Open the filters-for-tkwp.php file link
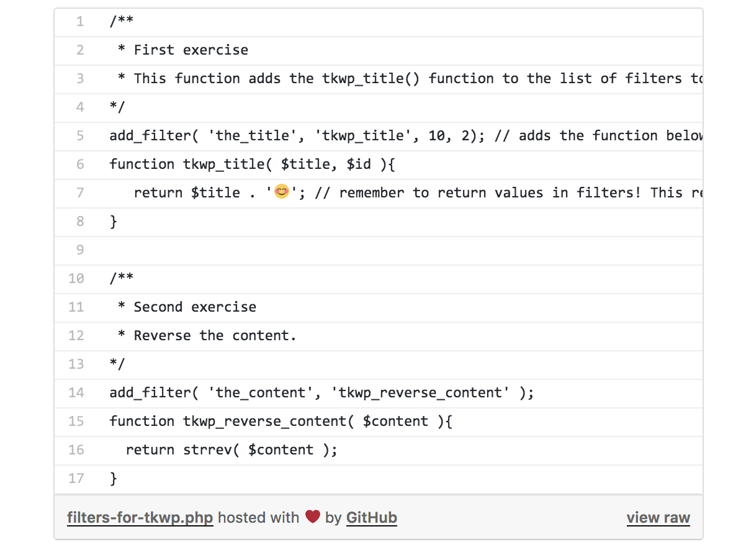The height and width of the screenshot is (560, 741). coord(140,517)
